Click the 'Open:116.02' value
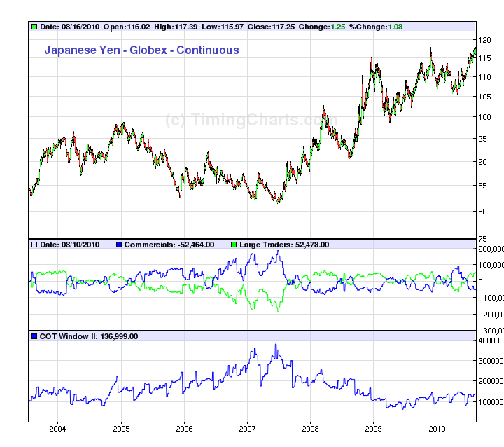 pyautogui.click(x=127, y=27)
